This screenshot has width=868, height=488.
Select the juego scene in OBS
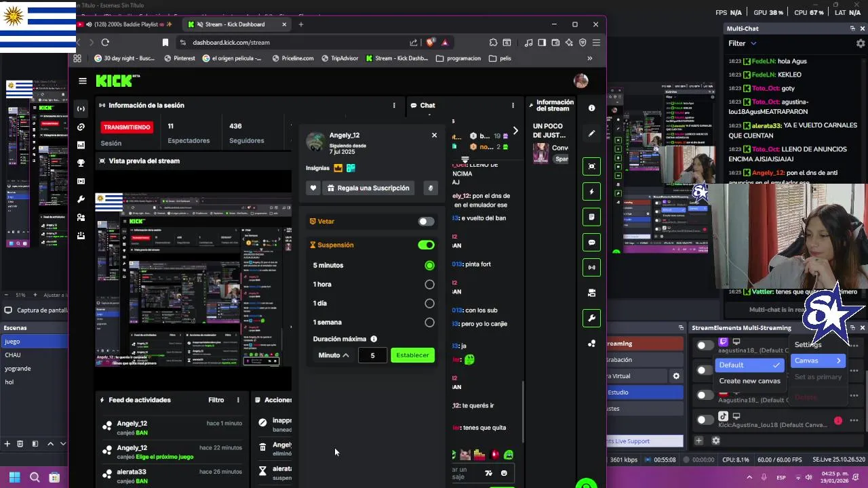point(34,342)
